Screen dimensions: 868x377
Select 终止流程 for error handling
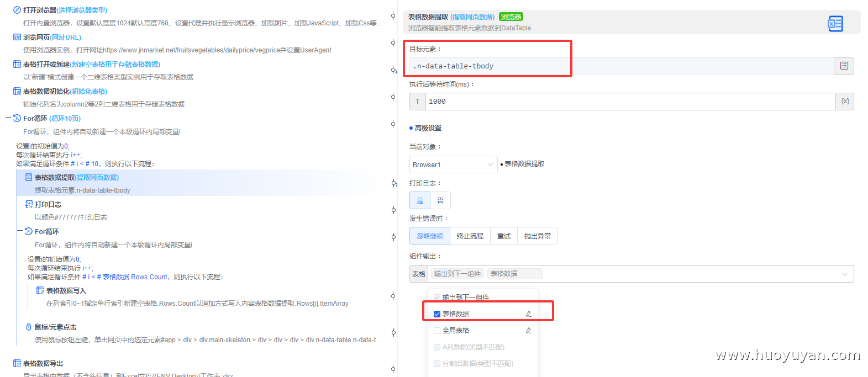(x=470, y=236)
